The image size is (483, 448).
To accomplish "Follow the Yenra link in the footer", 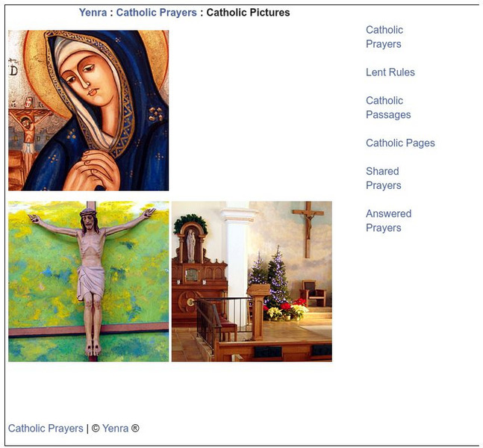I will [x=115, y=429].
